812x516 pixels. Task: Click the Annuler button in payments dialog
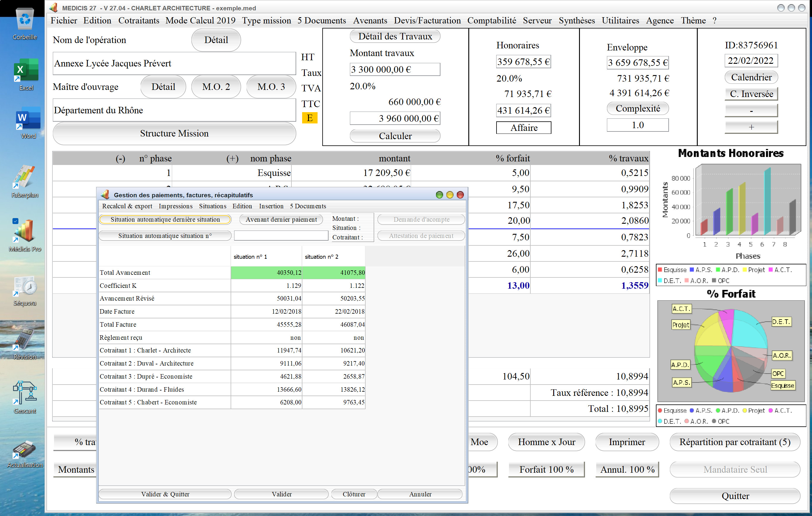coord(420,494)
